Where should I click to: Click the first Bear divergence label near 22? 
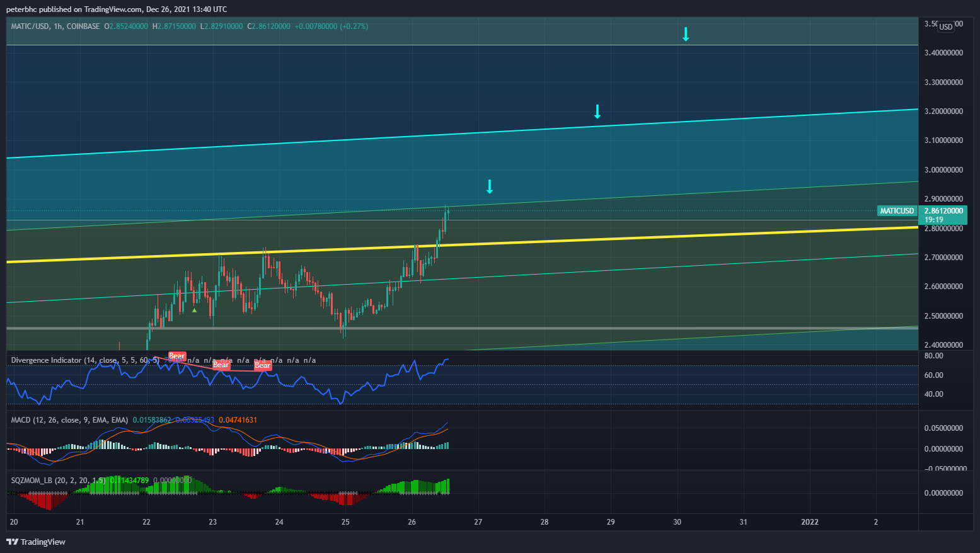pos(177,356)
